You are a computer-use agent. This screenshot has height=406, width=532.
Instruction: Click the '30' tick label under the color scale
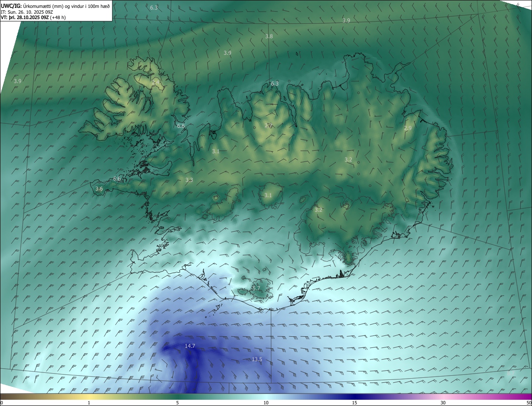443,403
